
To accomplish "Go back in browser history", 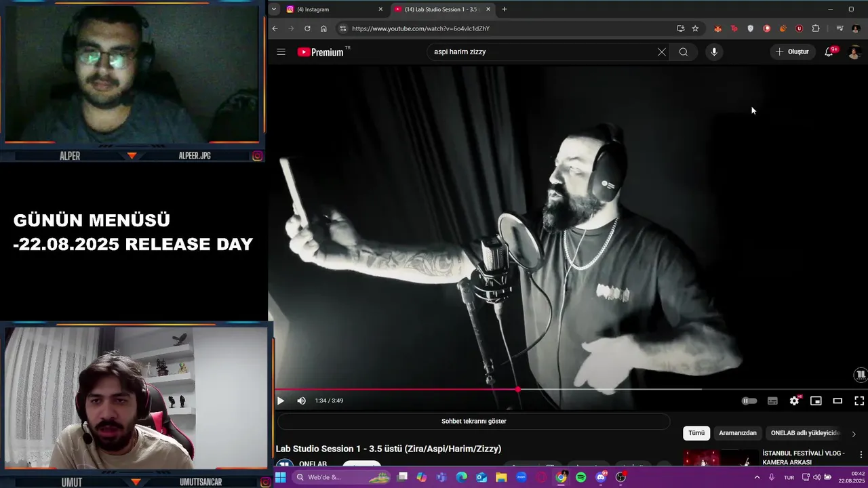I will pyautogui.click(x=275, y=28).
